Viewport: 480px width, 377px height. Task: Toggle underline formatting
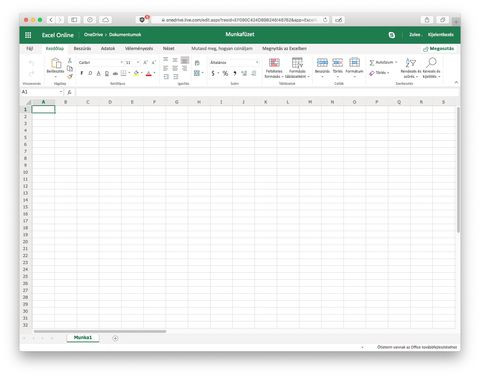click(98, 73)
